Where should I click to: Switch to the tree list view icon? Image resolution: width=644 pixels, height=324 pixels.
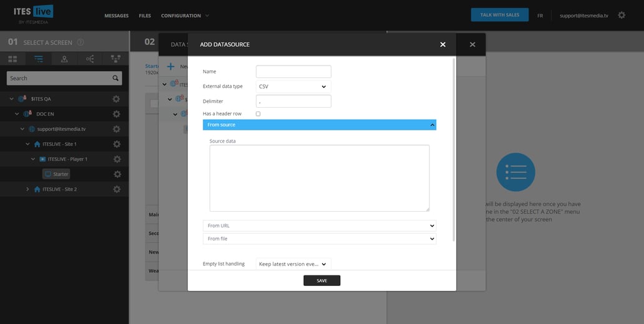coord(39,59)
